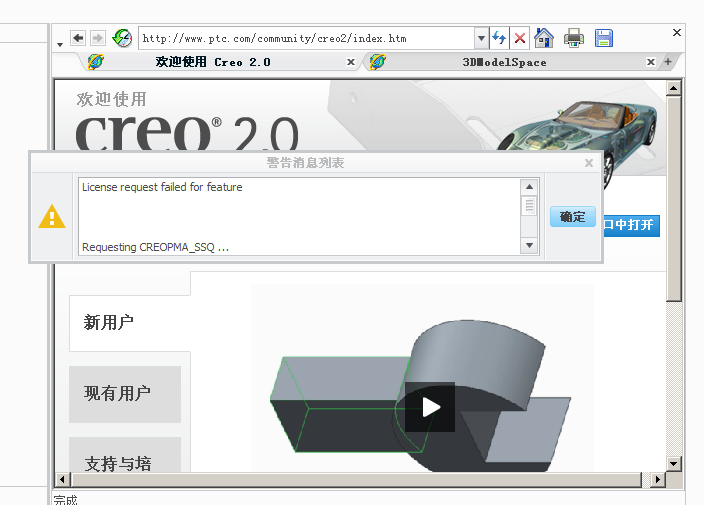
Task: Go to the browser home page icon
Action: (x=544, y=38)
